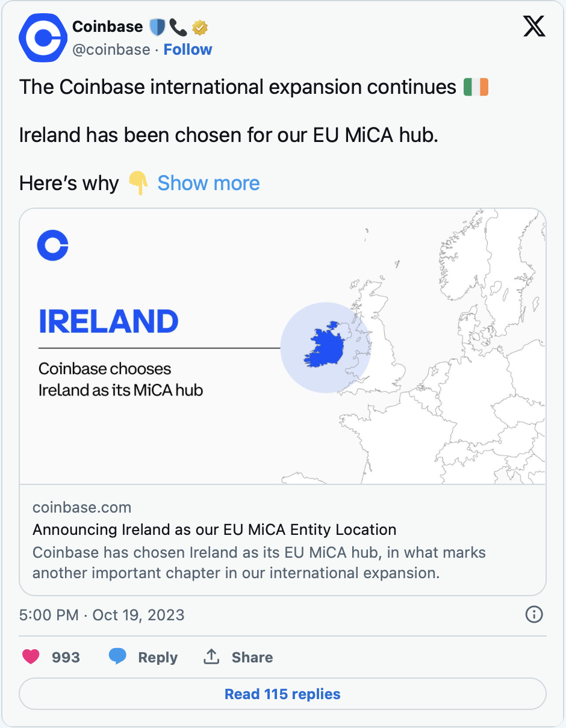Follow the Coinbase account

click(x=188, y=49)
